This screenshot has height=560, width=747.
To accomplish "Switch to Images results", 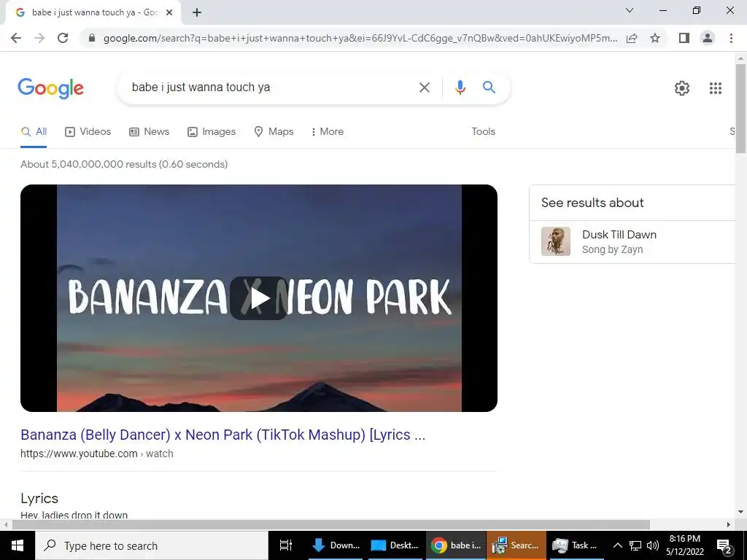I will coord(212,132).
